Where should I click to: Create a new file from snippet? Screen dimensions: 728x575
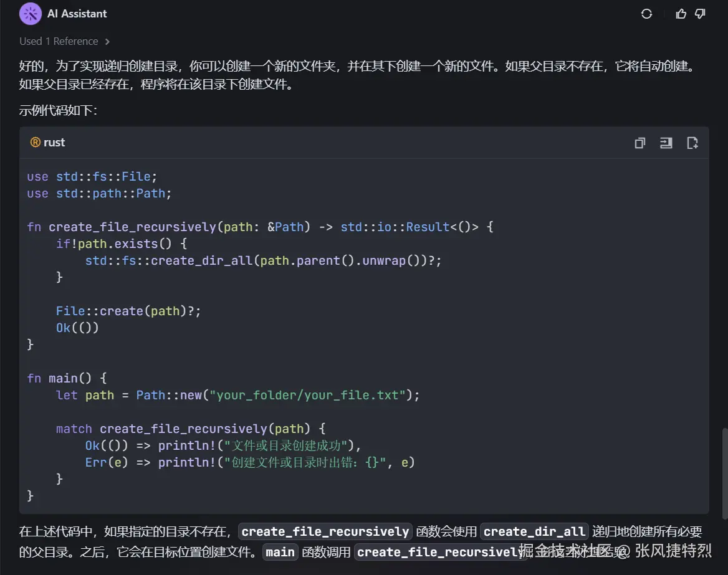coord(692,143)
